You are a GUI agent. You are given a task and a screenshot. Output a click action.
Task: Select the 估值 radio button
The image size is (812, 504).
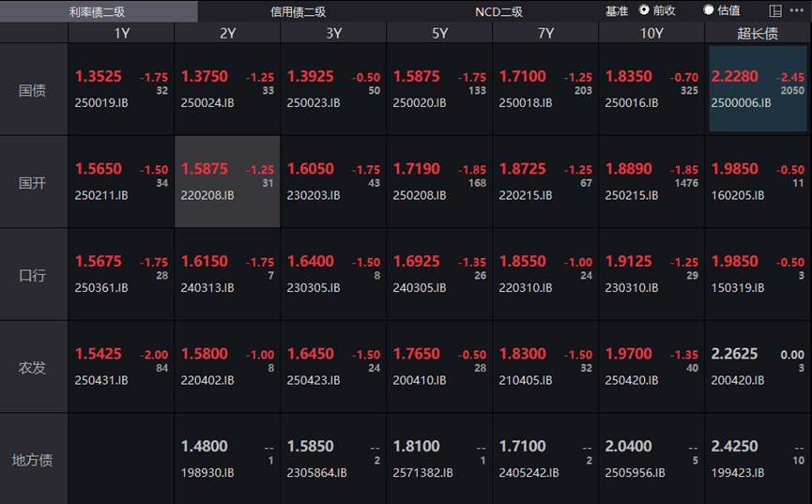(709, 10)
